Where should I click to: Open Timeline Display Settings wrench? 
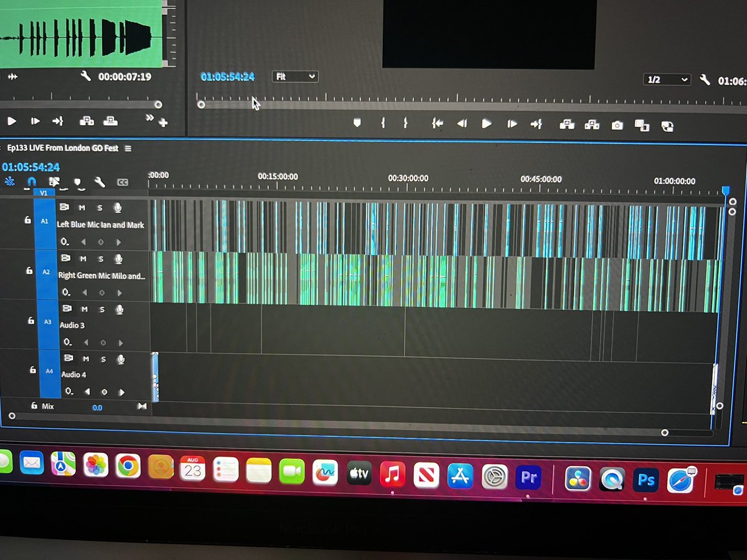(x=99, y=182)
